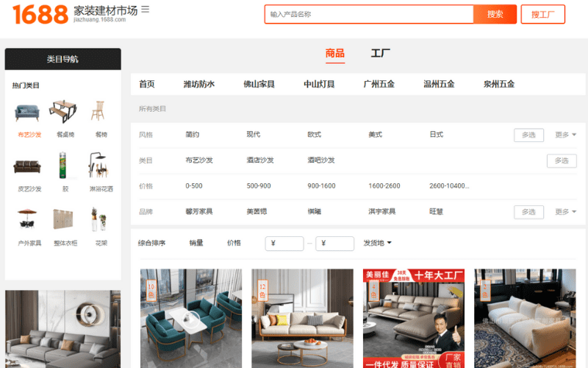The height and width of the screenshot is (368, 588).
Task: Open the 户外家具 outdoor furniture icon
Action: (29, 220)
